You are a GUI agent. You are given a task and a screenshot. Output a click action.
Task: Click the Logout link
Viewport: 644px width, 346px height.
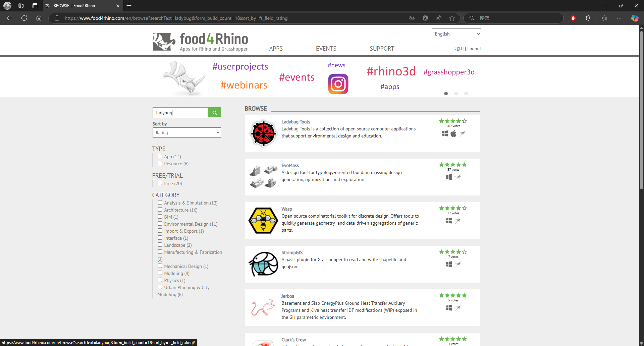pos(474,49)
